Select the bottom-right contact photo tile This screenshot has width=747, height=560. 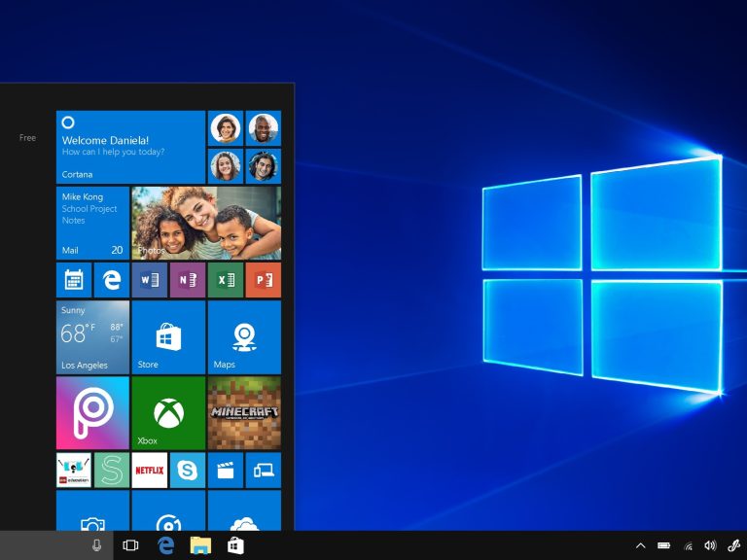[264, 166]
